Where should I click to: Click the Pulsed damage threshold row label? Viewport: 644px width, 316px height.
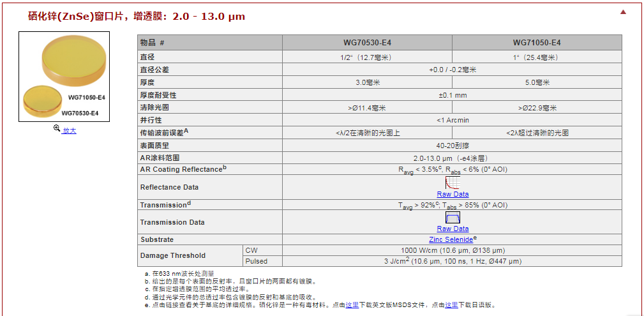(256, 261)
